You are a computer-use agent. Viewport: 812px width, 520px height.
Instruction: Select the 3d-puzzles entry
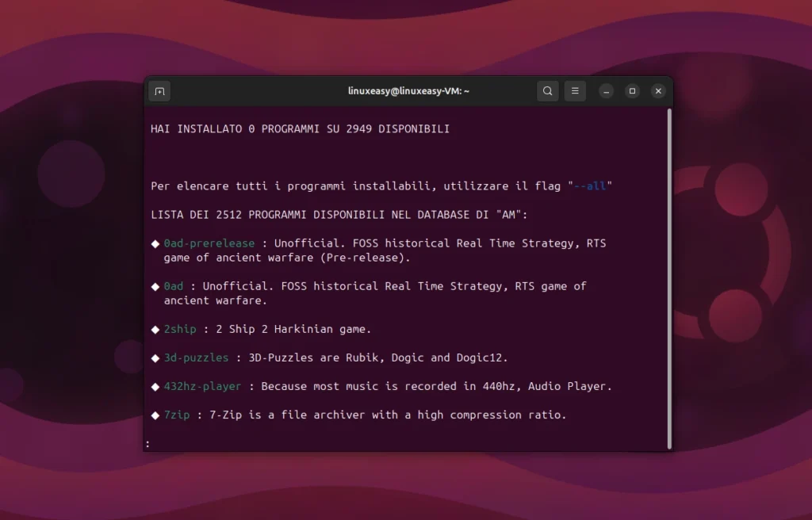(x=195, y=357)
